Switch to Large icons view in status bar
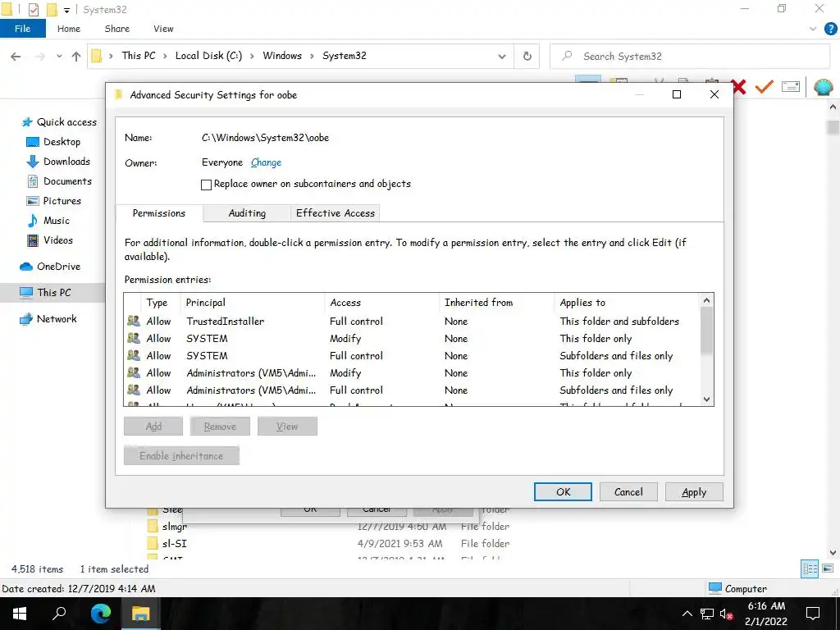 pyautogui.click(x=828, y=569)
